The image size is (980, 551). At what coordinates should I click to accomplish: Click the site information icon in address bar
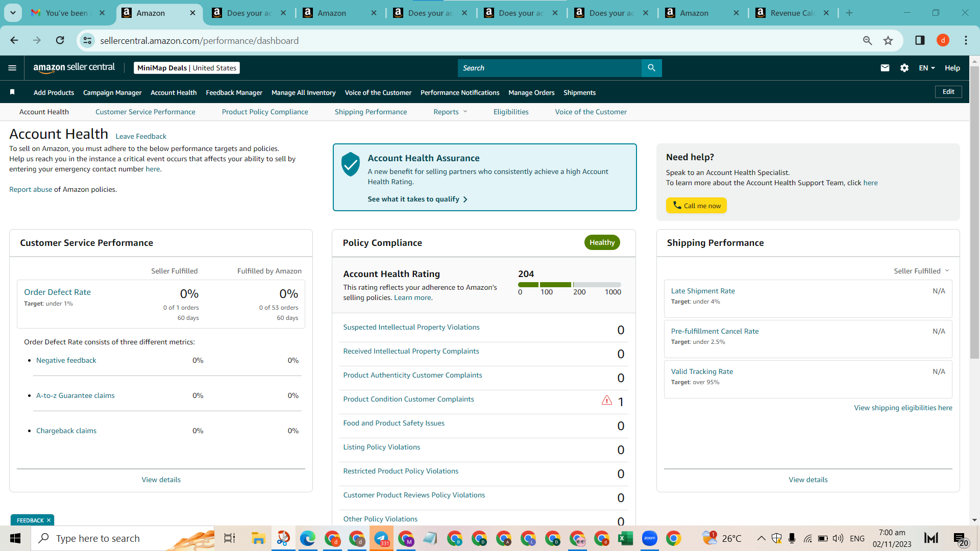point(87,40)
